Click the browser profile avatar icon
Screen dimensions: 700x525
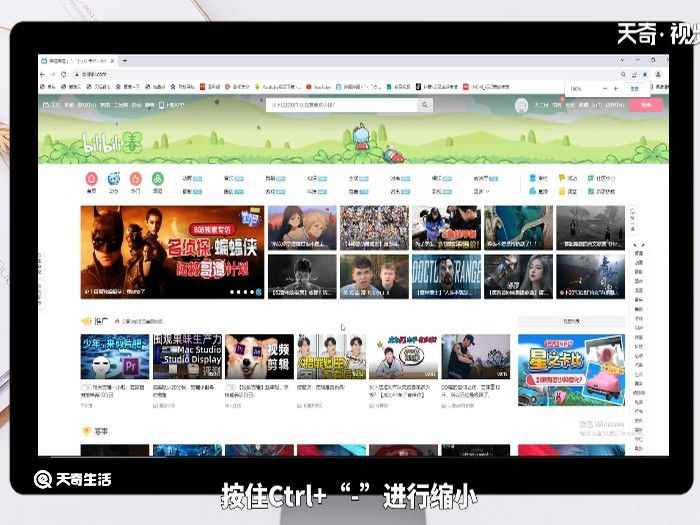click(x=658, y=74)
